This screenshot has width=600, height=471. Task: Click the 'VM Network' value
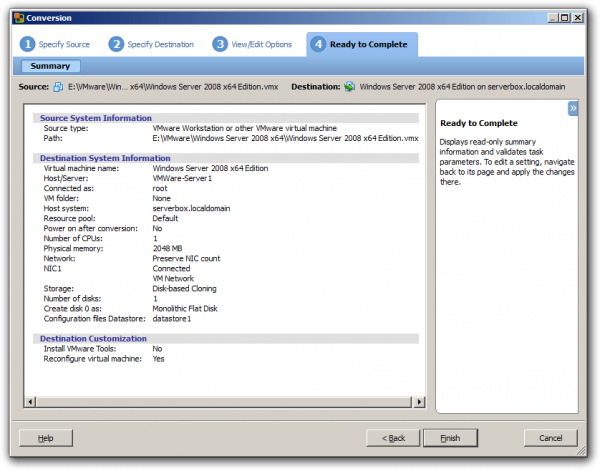pyautogui.click(x=173, y=279)
